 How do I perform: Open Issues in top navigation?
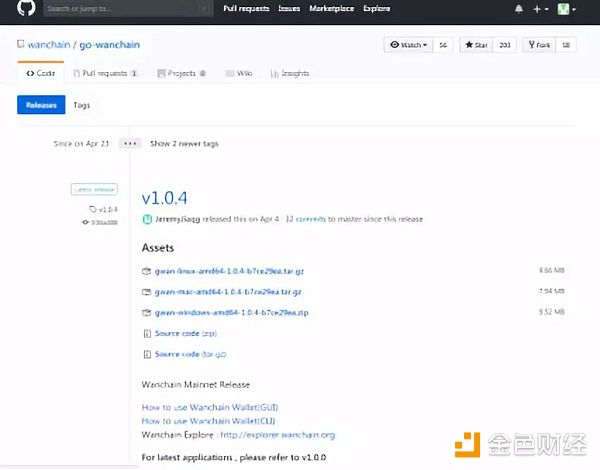pos(289,8)
